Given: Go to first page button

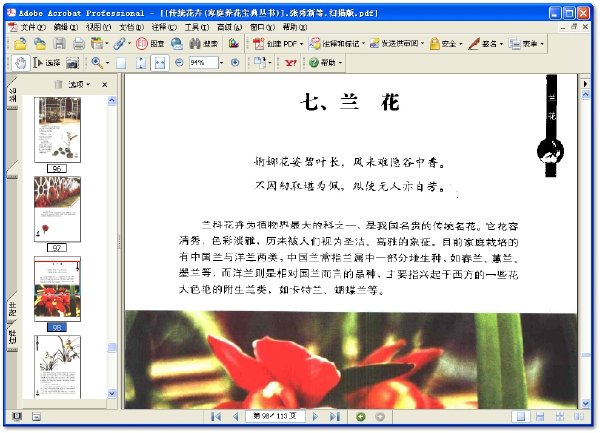Looking at the screenshot, I should (216, 416).
